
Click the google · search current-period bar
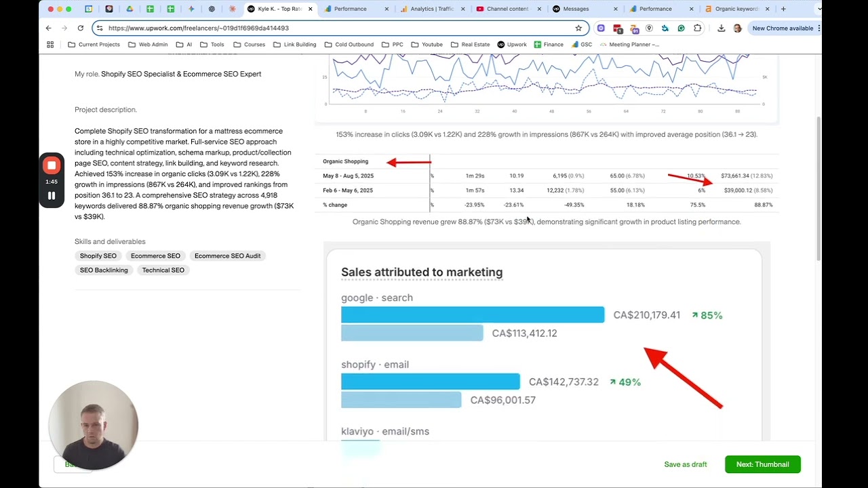click(473, 314)
